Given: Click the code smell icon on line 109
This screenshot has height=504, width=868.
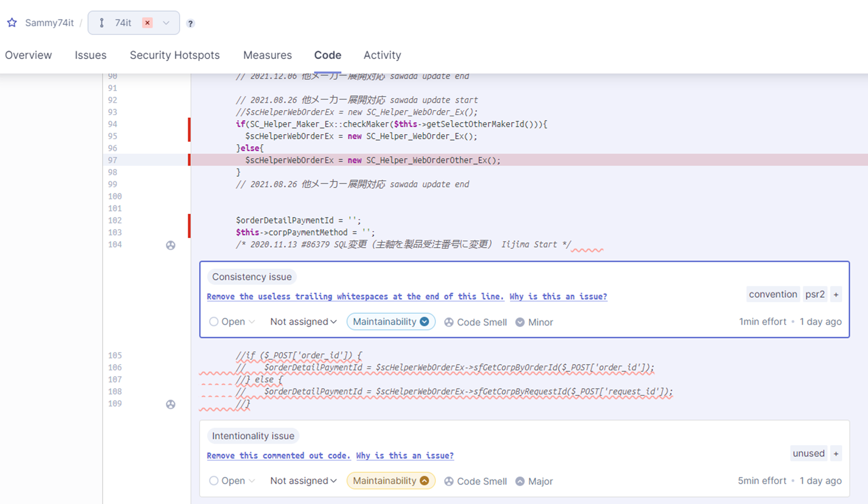Looking at the screenshot, I should point(170,404).
